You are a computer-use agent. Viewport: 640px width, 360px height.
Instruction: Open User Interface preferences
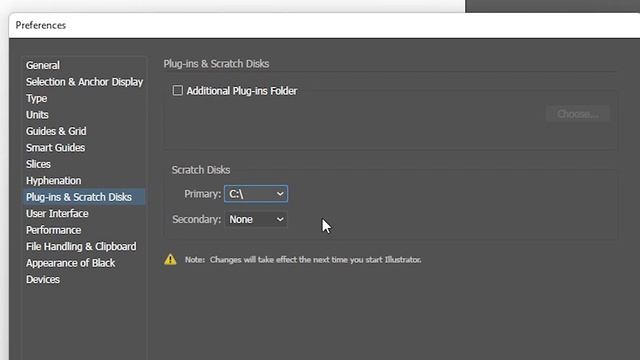click(x=57, y=213)
